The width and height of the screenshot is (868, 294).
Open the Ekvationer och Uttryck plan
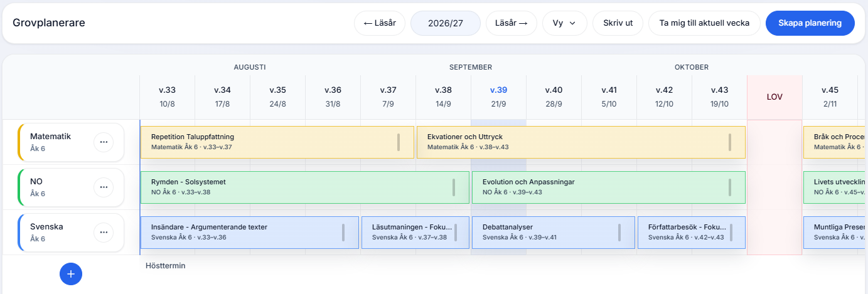581,142
